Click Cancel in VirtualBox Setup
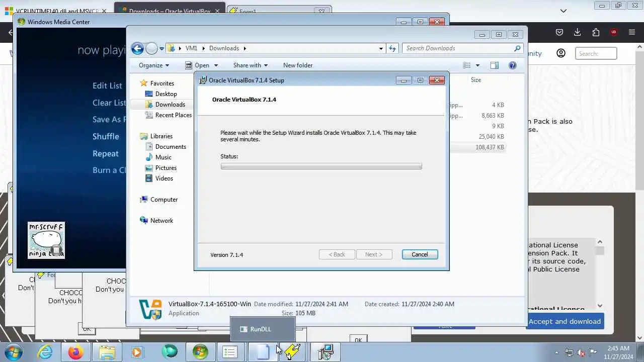The image size is (644, 362). point(420,254)
